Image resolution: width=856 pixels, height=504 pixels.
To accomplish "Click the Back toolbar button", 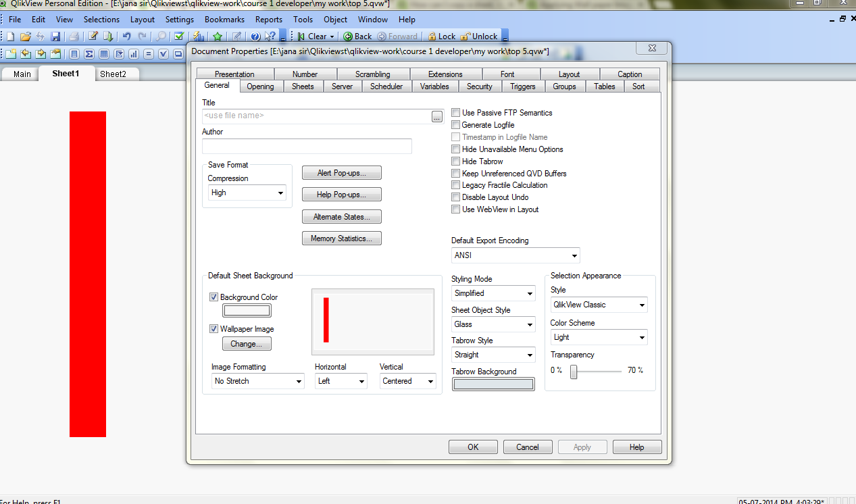I will click(358, 36).
